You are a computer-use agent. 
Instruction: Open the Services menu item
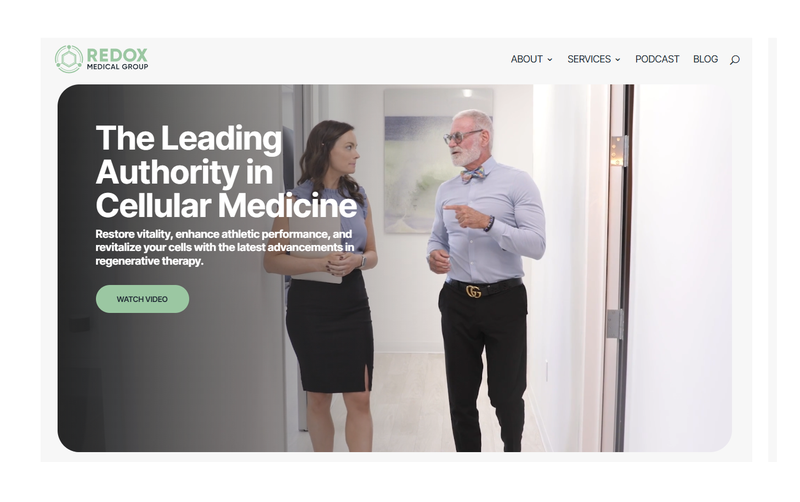[589, 59]
